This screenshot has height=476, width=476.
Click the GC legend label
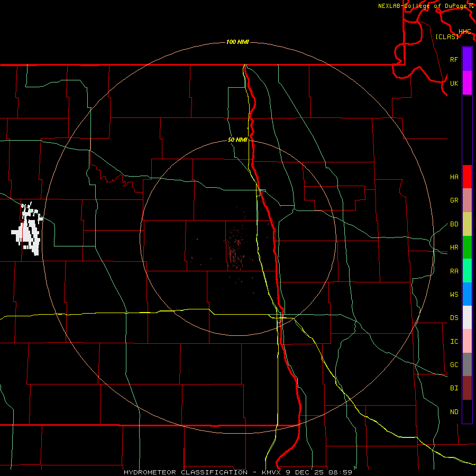[454, 365]
